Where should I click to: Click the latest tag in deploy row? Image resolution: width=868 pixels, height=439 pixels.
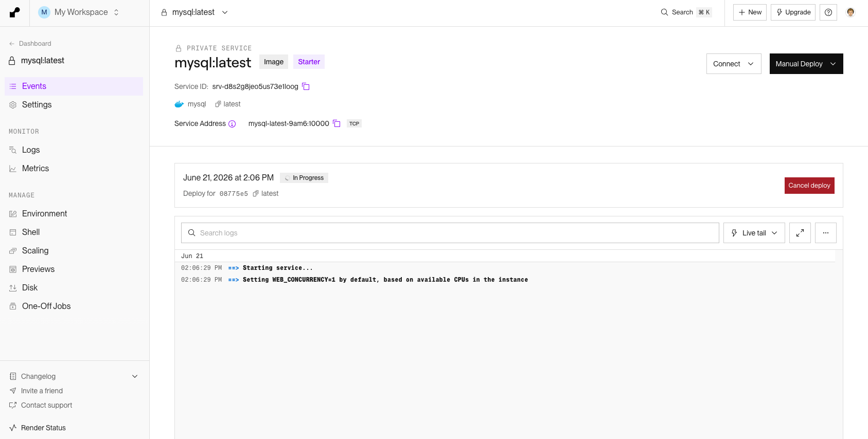(x=265, y=194)
